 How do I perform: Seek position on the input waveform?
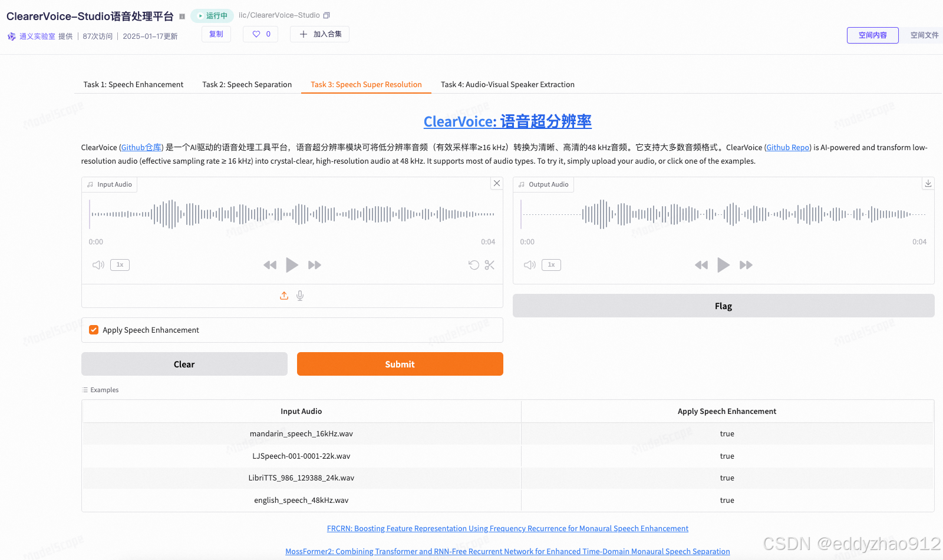click(292, 214)
